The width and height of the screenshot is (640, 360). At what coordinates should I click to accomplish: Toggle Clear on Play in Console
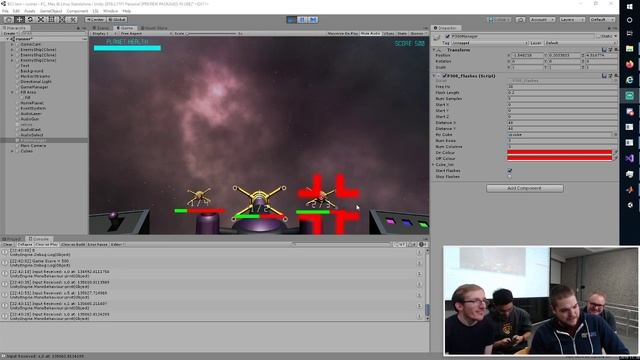[47, 244]
